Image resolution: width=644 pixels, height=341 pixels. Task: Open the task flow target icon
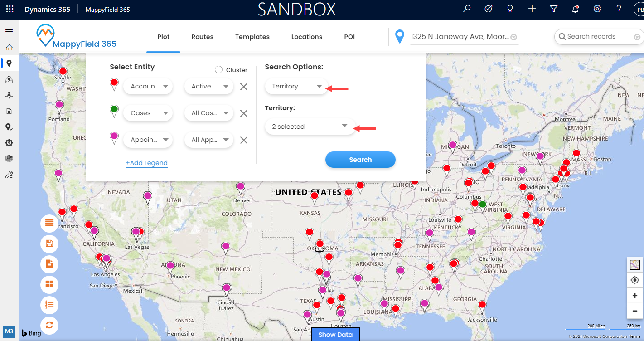pos(489,9)
